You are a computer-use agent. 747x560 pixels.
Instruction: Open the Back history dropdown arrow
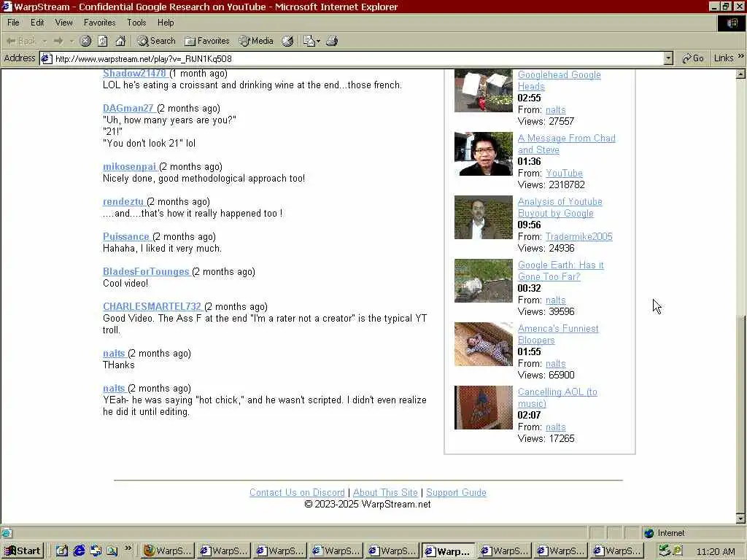tap(44, 41)
